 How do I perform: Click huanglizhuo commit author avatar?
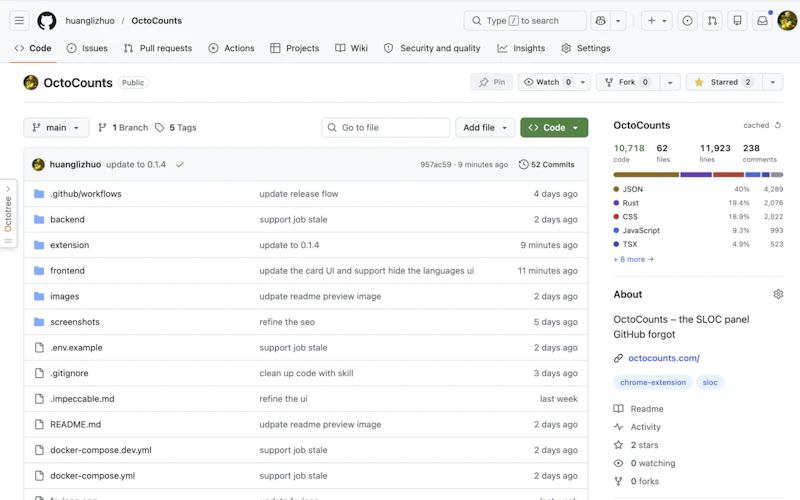point(38,164)
